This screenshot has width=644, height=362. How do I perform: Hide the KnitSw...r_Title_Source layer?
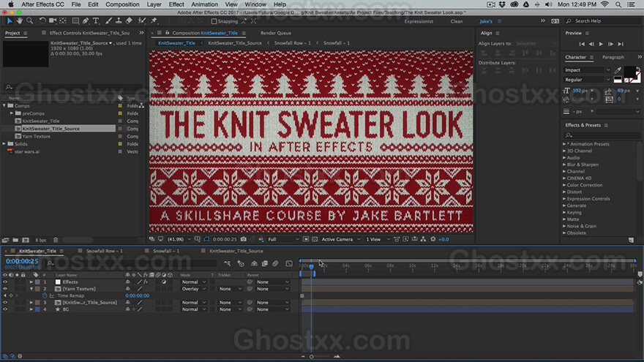click(5, 303)
